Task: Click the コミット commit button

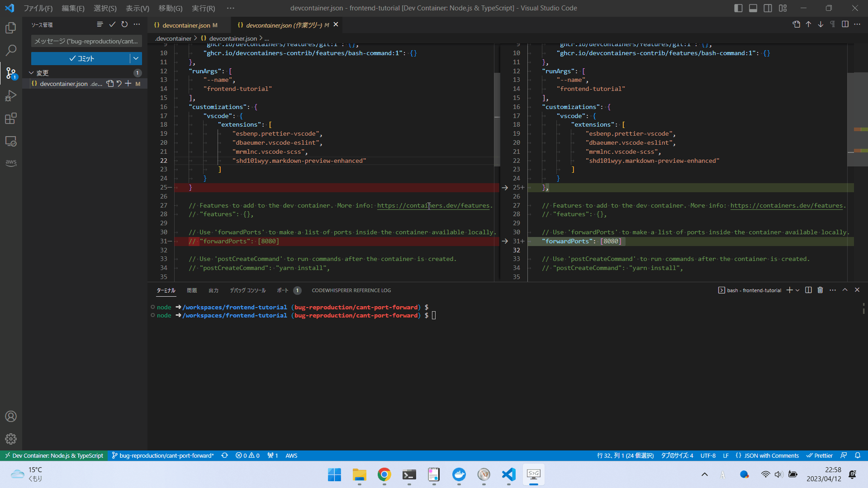Action: pyautogui.click(x=81, y=58)
